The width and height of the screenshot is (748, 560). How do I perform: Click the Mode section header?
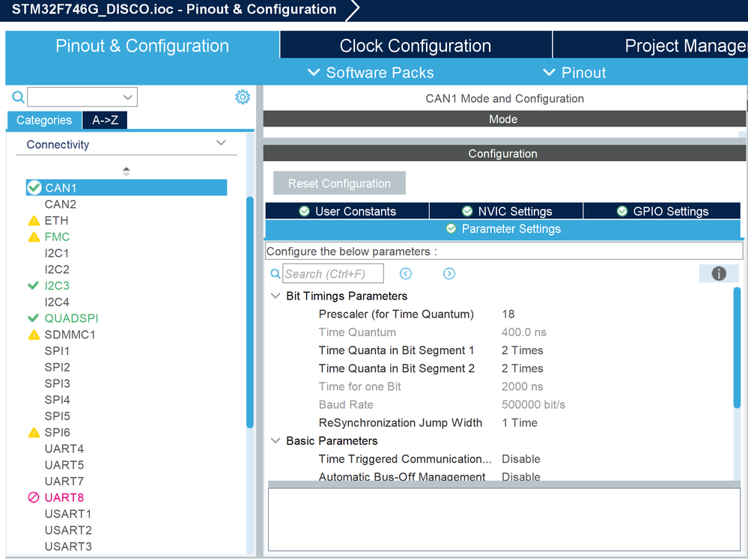tap(504, 119)
